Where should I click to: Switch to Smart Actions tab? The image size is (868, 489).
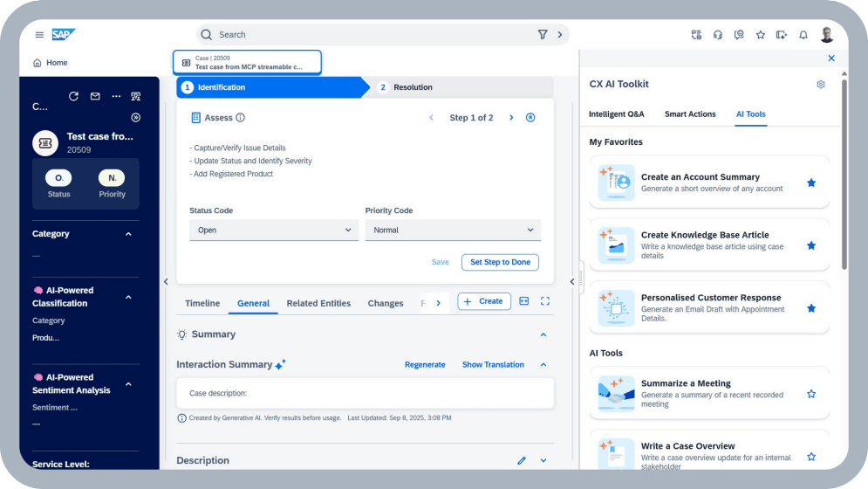[x=690, y=114]
